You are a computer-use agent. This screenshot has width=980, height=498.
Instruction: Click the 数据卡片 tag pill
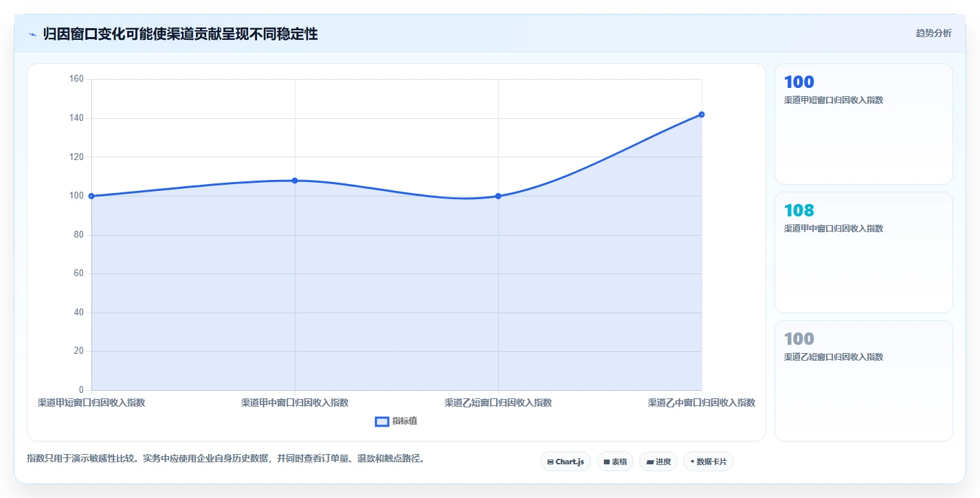[x=708, y=462]
